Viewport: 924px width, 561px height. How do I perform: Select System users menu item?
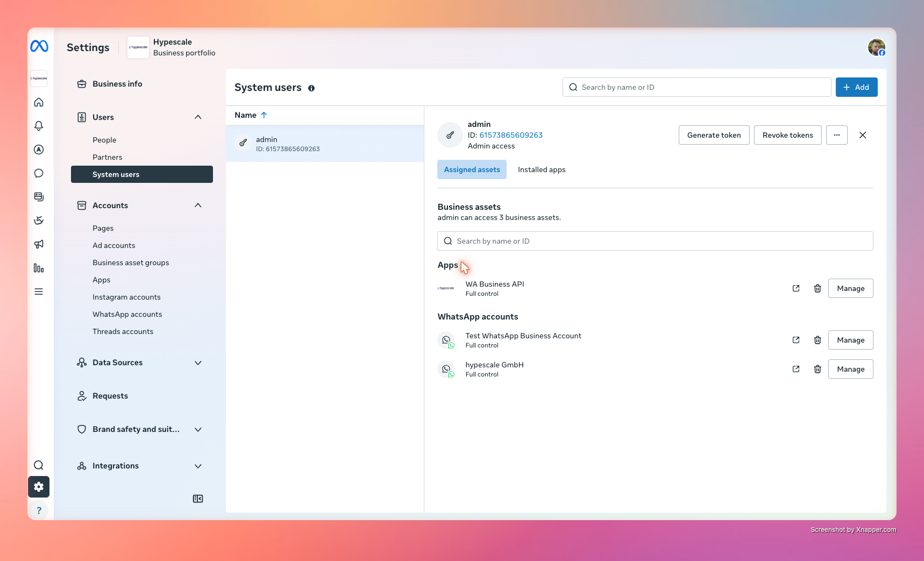click(142, 174)
